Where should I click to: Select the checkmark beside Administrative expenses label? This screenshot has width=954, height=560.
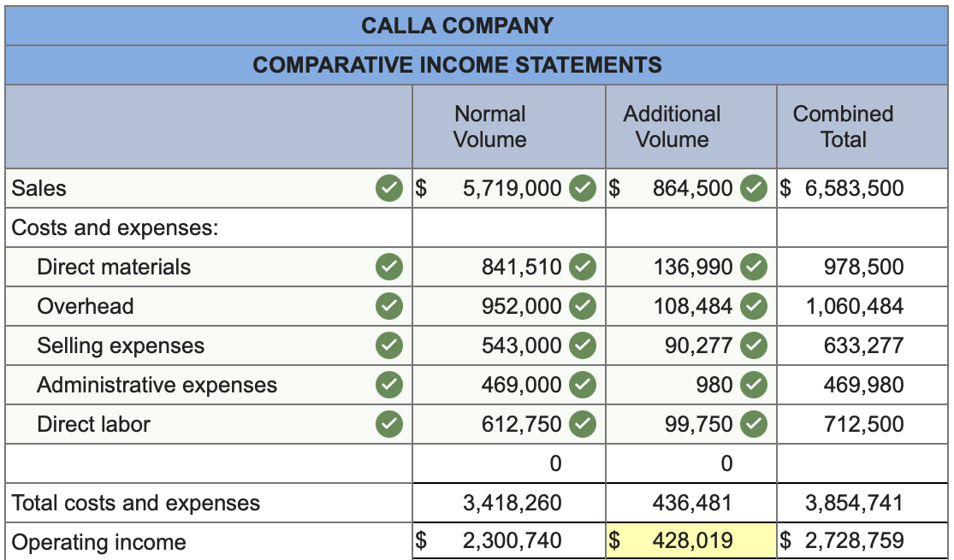[388, 385]
